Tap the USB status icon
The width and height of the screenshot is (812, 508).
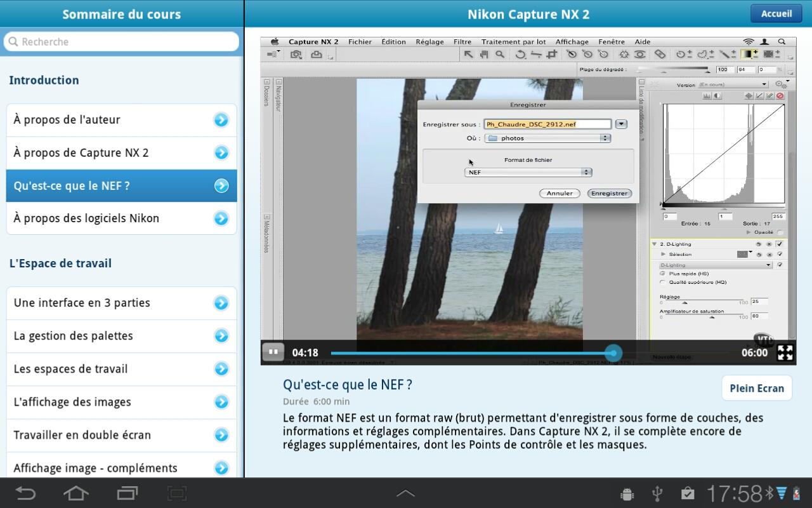(657, 493)
